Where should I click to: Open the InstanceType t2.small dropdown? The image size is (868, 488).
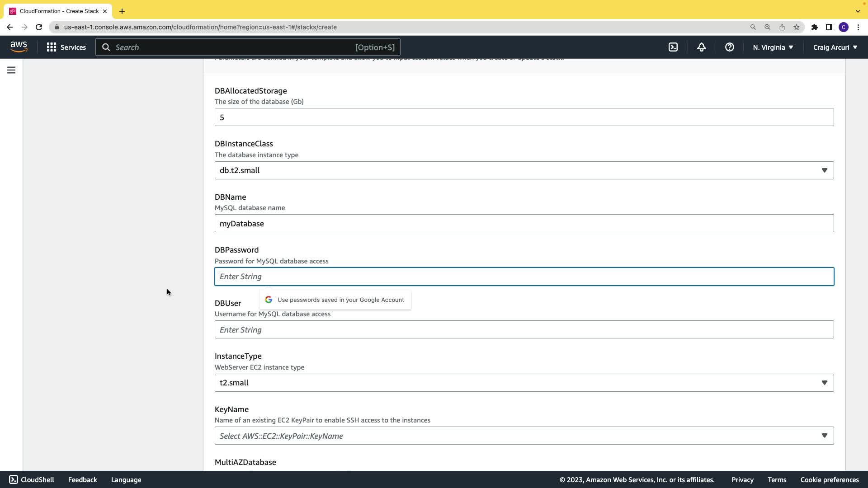524,383
